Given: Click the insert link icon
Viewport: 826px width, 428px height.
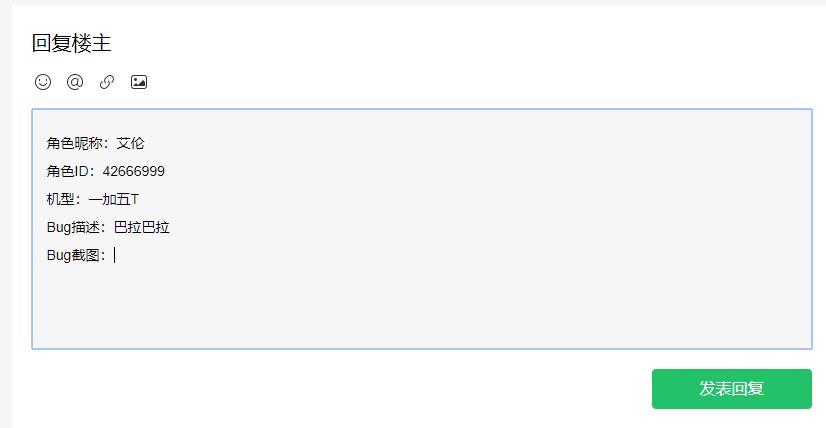Looking at the screenshot, I should click(107, 82).
